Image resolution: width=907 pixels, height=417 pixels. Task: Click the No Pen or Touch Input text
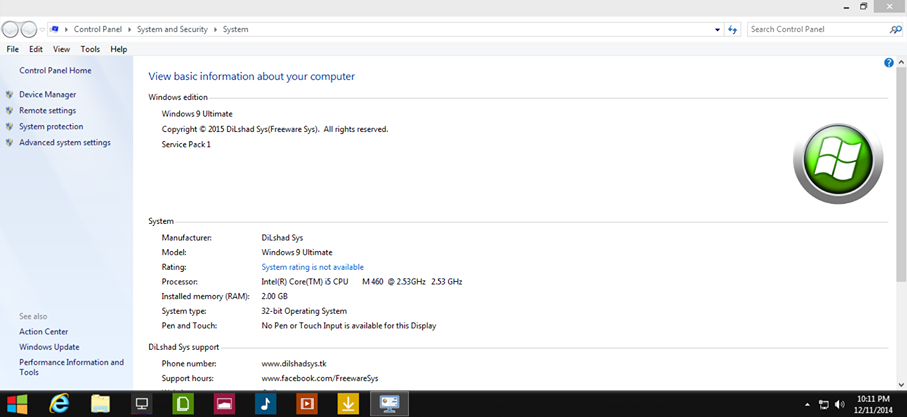click(349, 326)
